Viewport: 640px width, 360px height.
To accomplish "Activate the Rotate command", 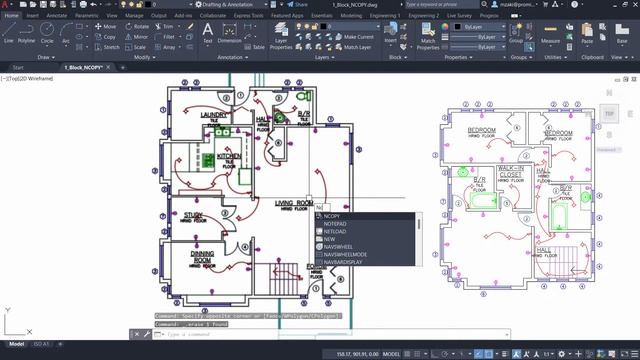I will (137, 27).
